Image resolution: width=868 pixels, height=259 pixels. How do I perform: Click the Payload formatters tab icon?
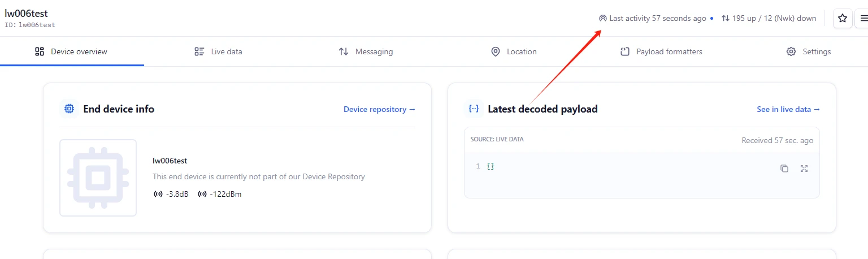click(625, 51)
